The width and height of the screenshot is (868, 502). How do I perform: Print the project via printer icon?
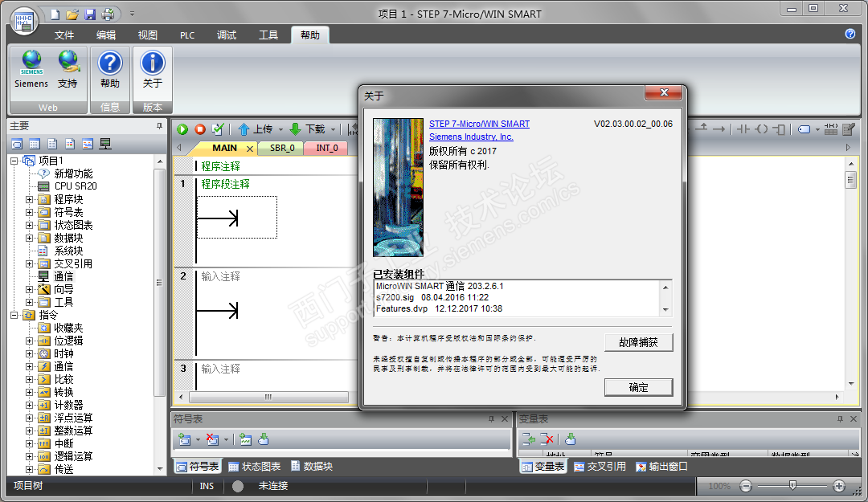point(108,14)
